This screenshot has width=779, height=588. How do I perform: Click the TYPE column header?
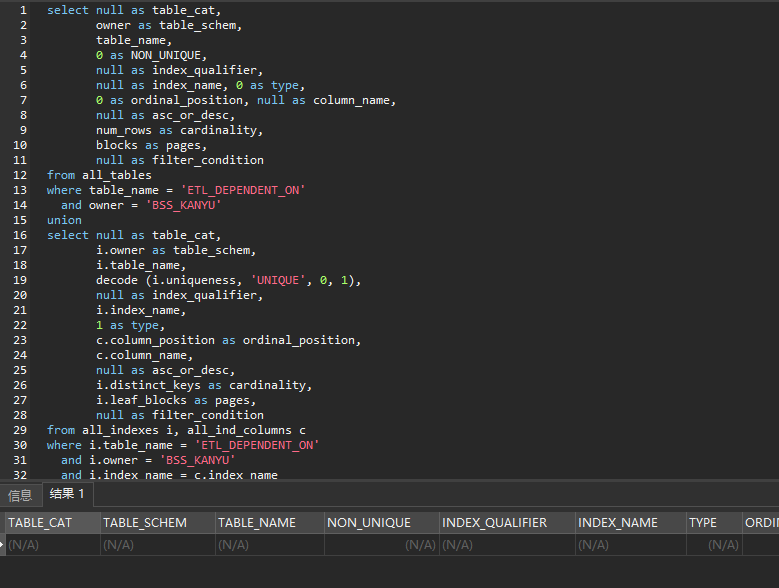pos(714,523)
